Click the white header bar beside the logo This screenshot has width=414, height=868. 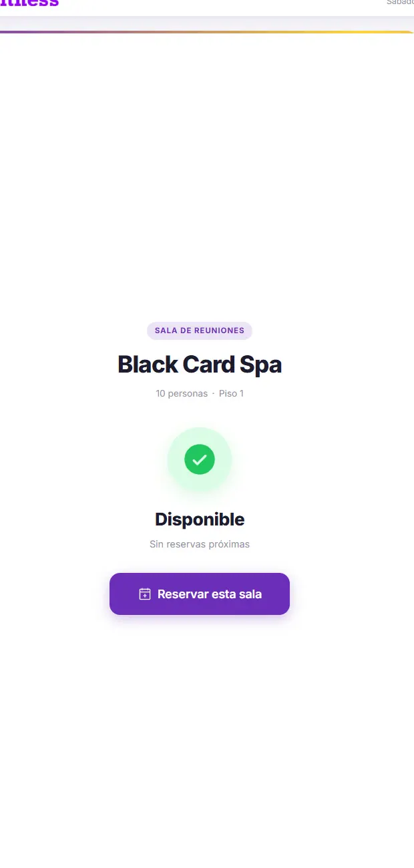coord(220,7)
